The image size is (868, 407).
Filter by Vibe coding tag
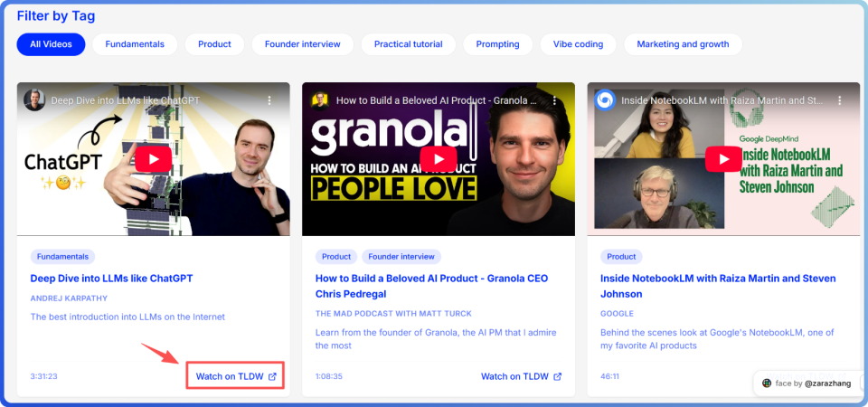coord(578,44)
